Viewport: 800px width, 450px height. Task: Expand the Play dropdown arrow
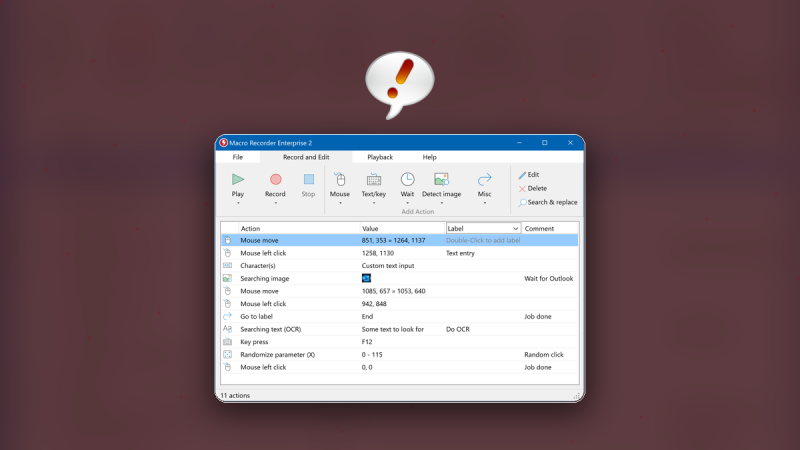click(238, 203)
